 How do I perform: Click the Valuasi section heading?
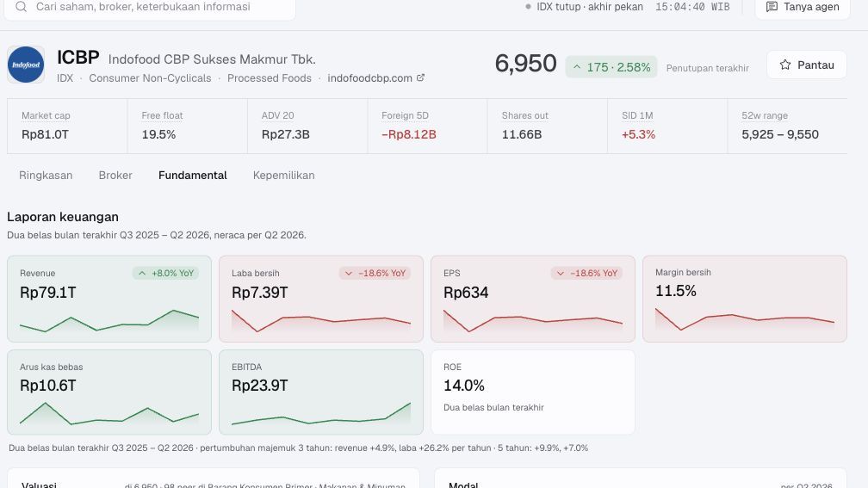[39, 485]
